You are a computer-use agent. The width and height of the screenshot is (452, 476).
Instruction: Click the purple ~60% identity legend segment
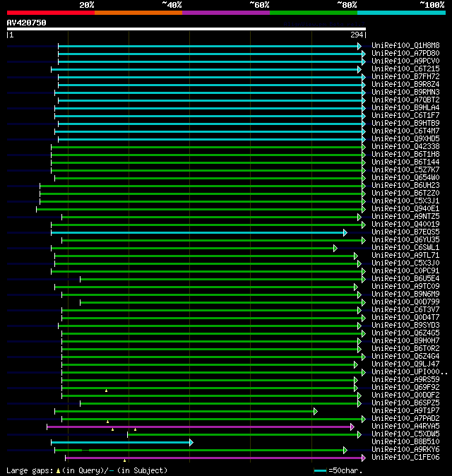click(x=226, y=13)
